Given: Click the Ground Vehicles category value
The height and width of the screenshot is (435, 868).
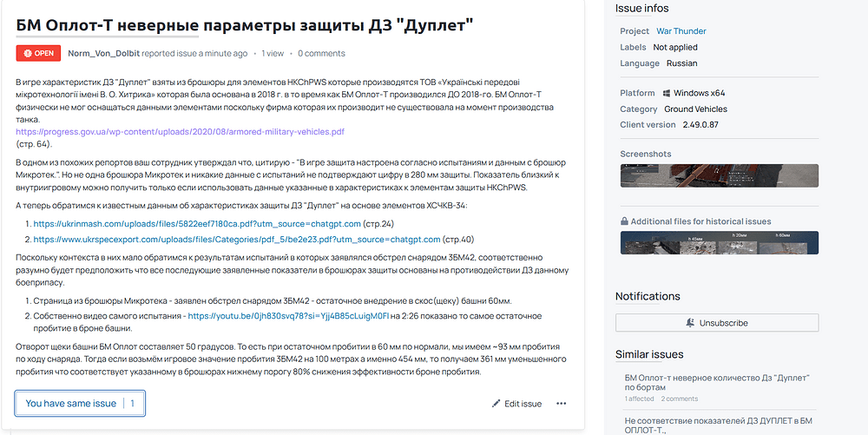Looking at the screenshot, I should tap(696, 109).
